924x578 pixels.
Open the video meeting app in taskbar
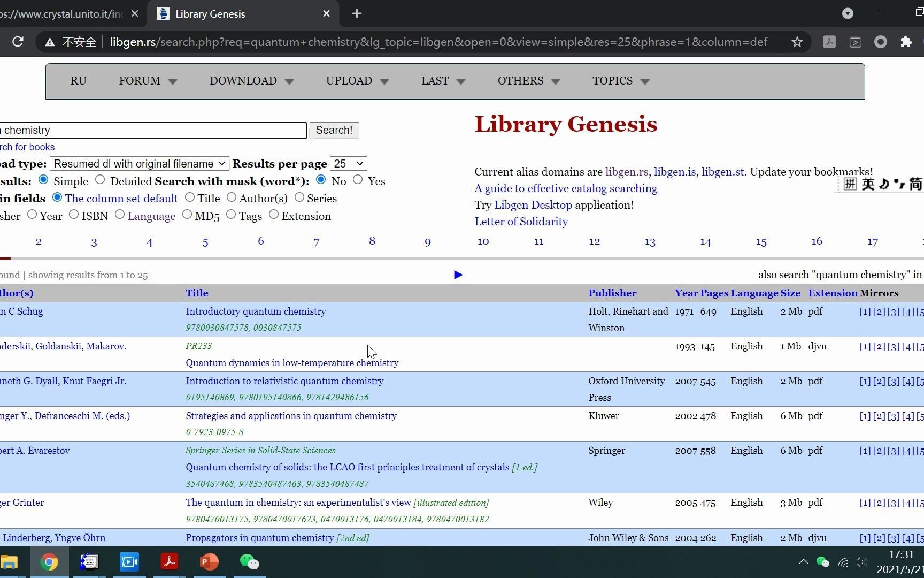129,562
